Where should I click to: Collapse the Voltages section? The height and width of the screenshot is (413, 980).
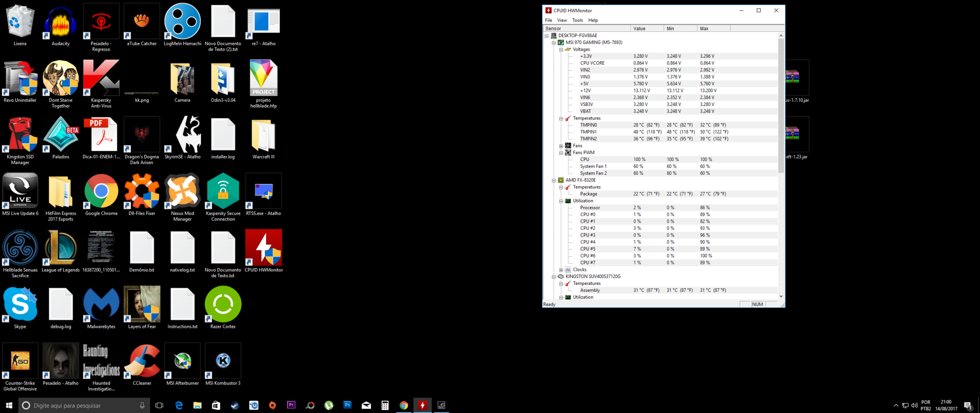tap(561, 50)
